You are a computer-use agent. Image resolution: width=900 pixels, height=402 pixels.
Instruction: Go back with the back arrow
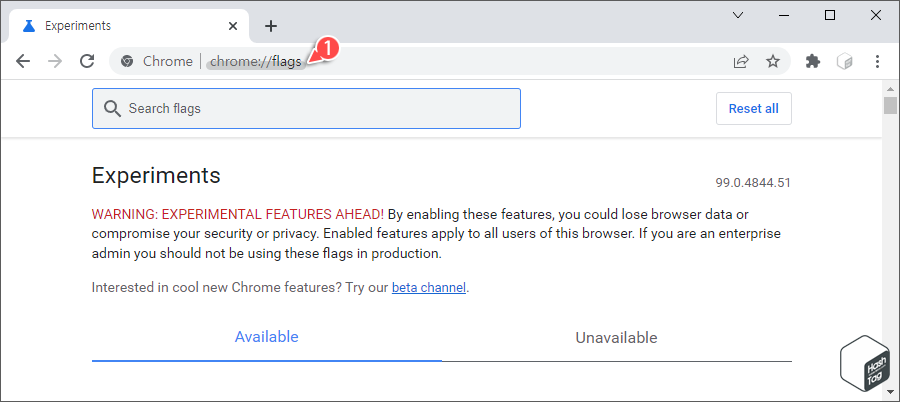(23, 61)
